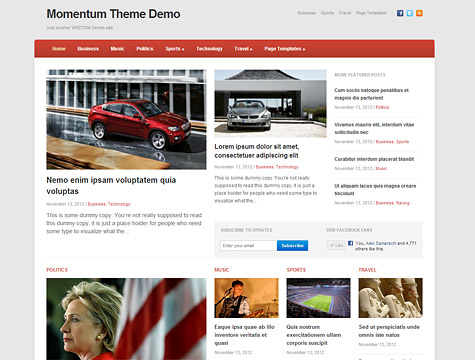This screenshot has width=475, height=360.
Task: Open the football stadium thumbnail
Action: [x=318, y=298]
